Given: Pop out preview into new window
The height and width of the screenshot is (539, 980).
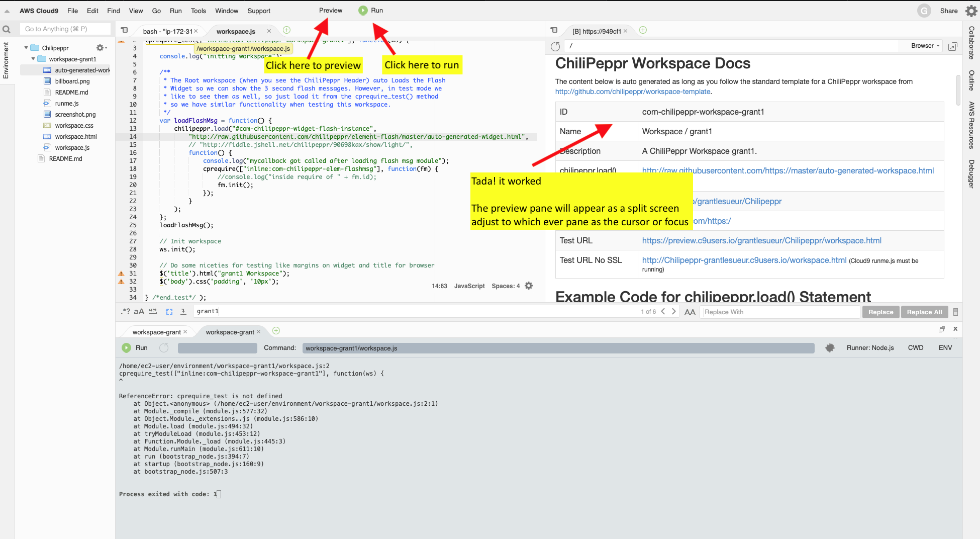Looking at the screenshot, I should click(x=952, y=46).
